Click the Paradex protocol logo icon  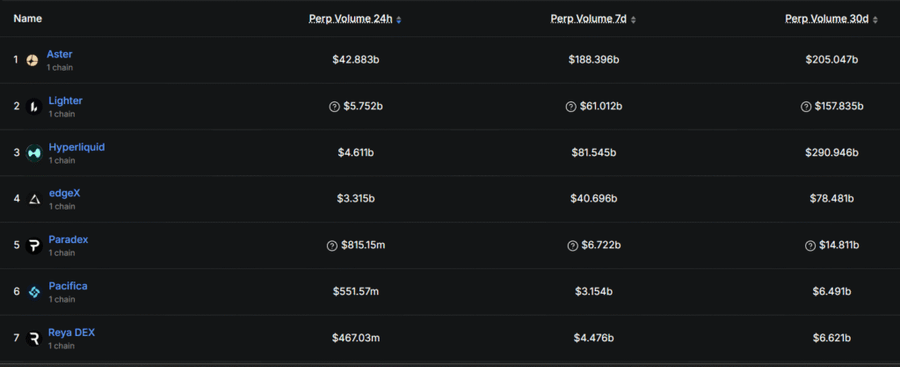pyautogui.click(x=34, y=246)
